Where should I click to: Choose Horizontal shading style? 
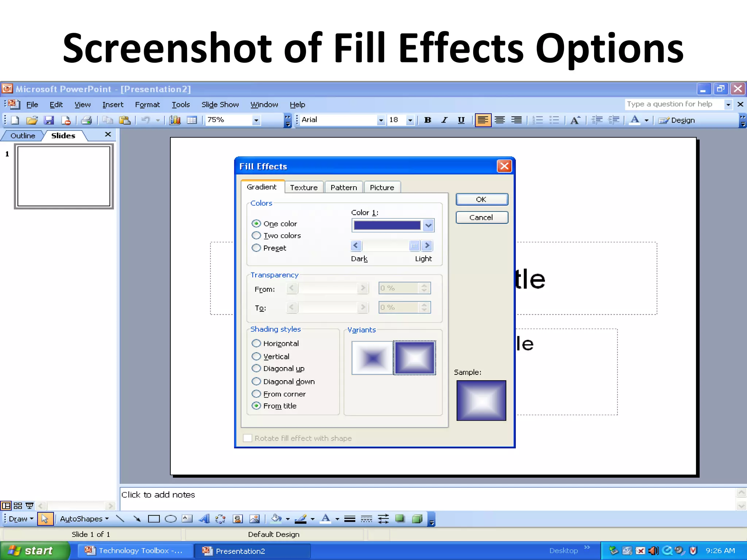[x=256, y=343]
